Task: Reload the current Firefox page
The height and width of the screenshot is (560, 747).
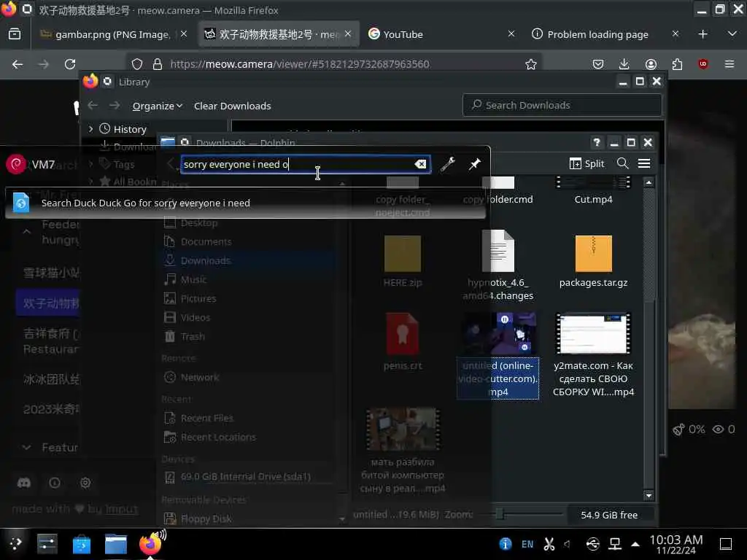Action: point(70,64)
